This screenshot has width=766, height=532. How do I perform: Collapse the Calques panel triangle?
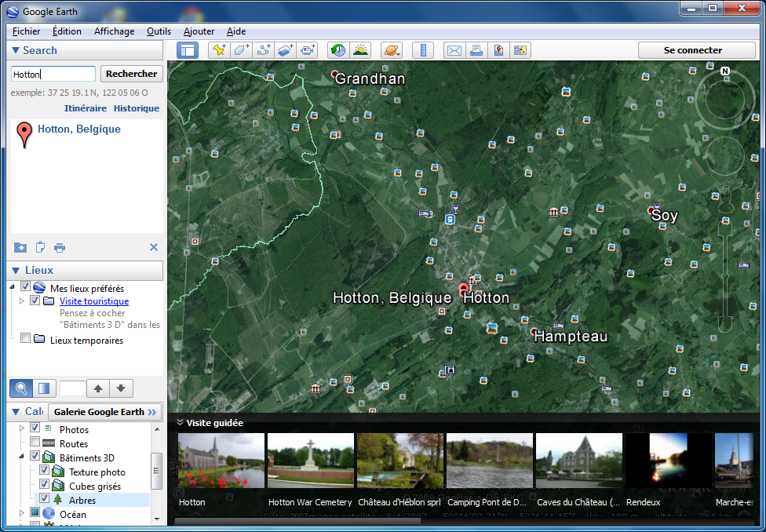[x=15, y=412]
